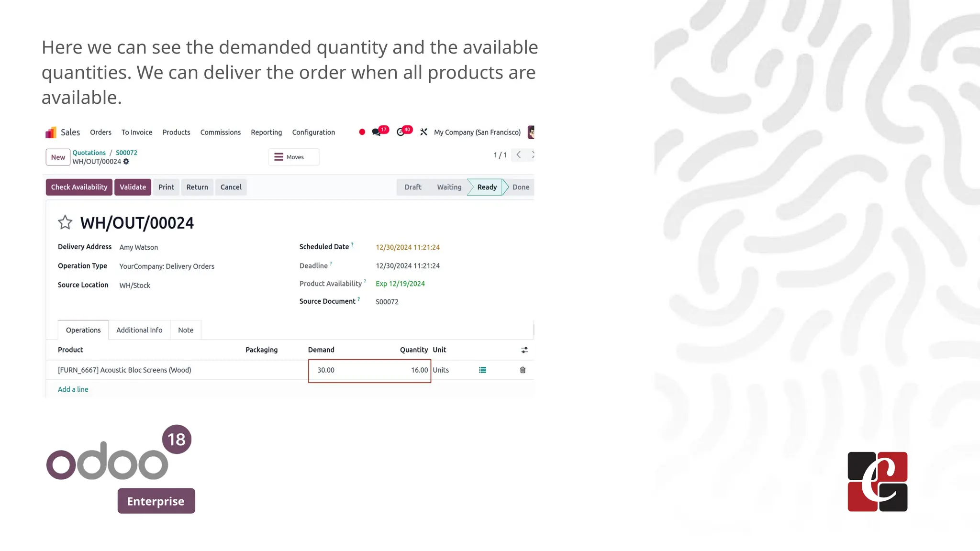Edit Source Document field S00072
Viewport: 980px width, 551px height.
tap(387, 302)
